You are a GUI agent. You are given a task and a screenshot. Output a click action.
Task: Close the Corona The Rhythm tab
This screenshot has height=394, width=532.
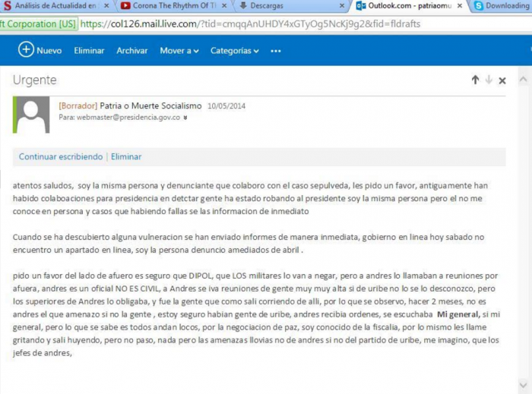coord(224,6)
